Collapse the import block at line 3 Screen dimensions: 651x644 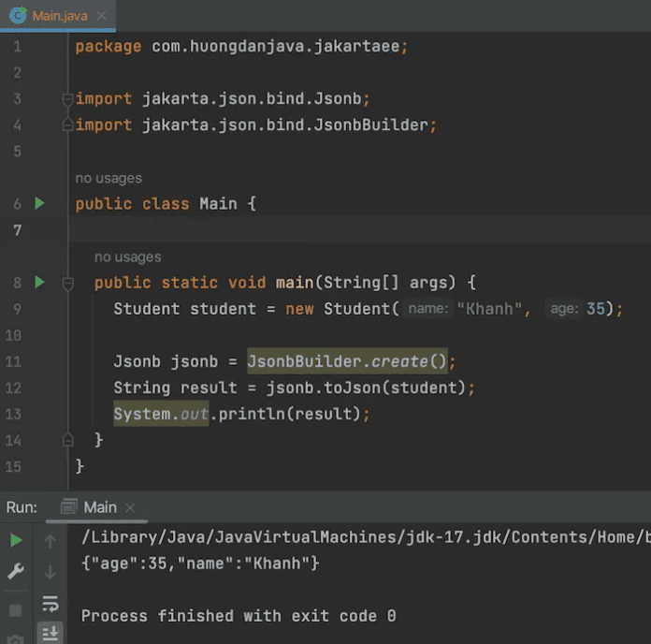66,99
